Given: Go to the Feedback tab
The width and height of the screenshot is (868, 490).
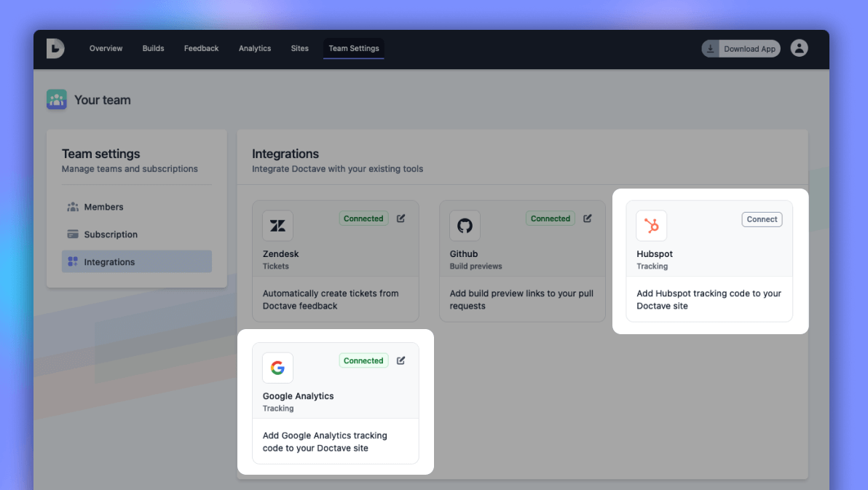Looking at the screenshot, I should [202, 48].
